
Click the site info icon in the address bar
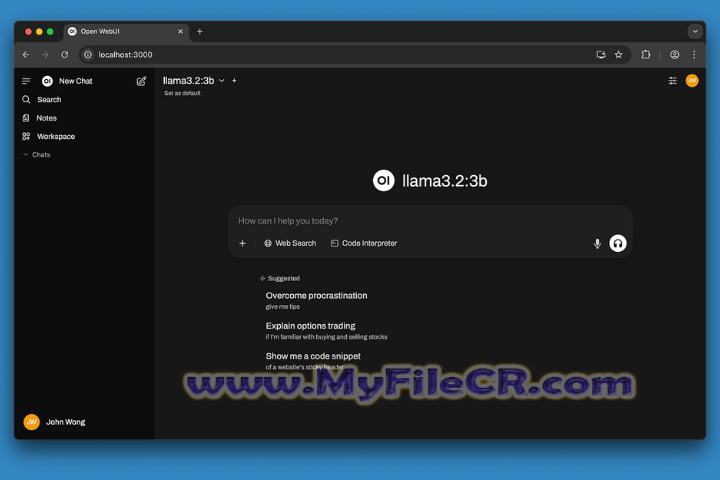[88, 55]
